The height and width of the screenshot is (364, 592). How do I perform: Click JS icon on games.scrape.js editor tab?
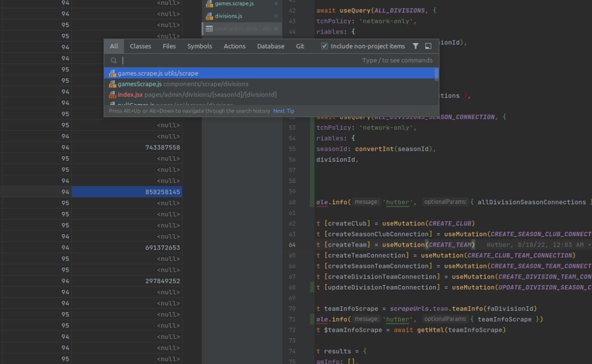point(209,4)
